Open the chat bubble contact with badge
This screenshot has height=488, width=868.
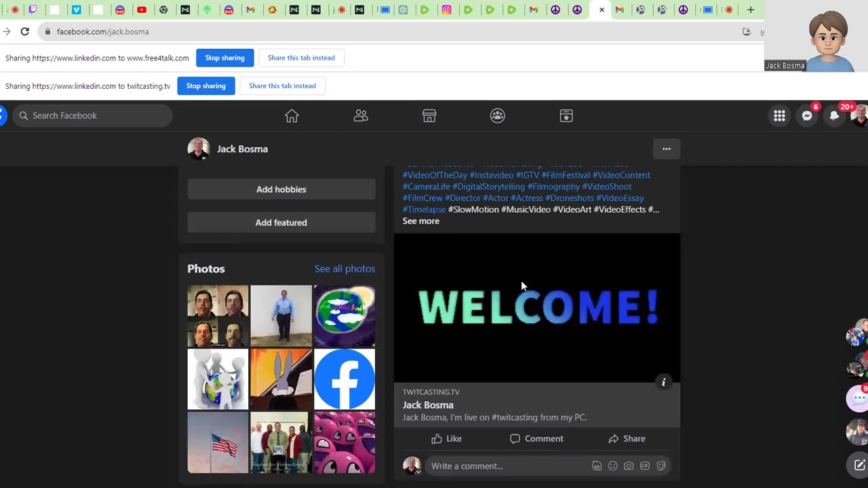tap(859, 399)
